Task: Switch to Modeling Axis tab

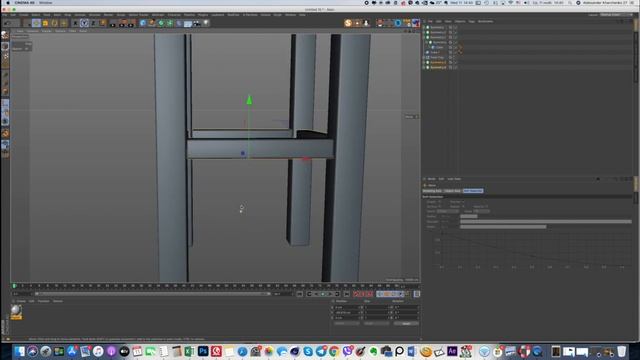Action: [432, 191]
